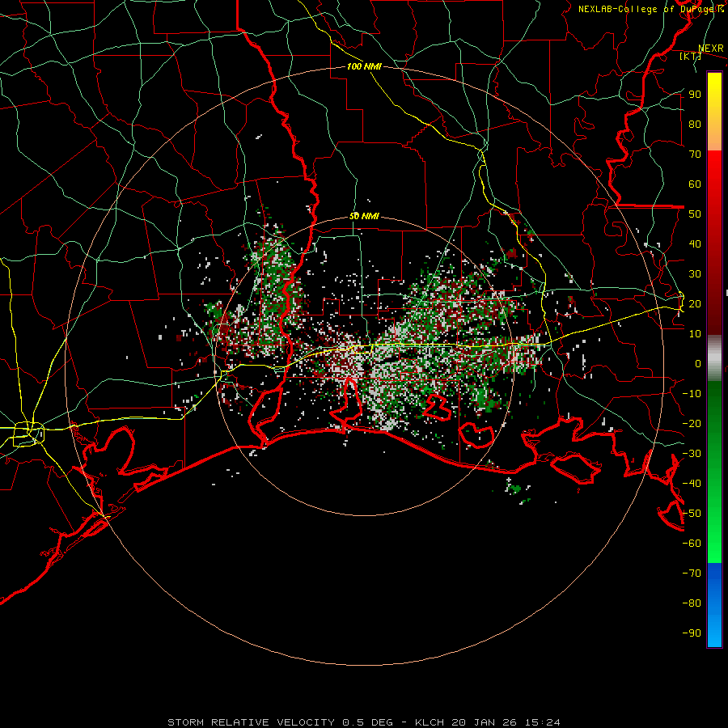The image size is (728, 728).
Task: Click the 100 NMI range ring label
Action: pos(364,66)
